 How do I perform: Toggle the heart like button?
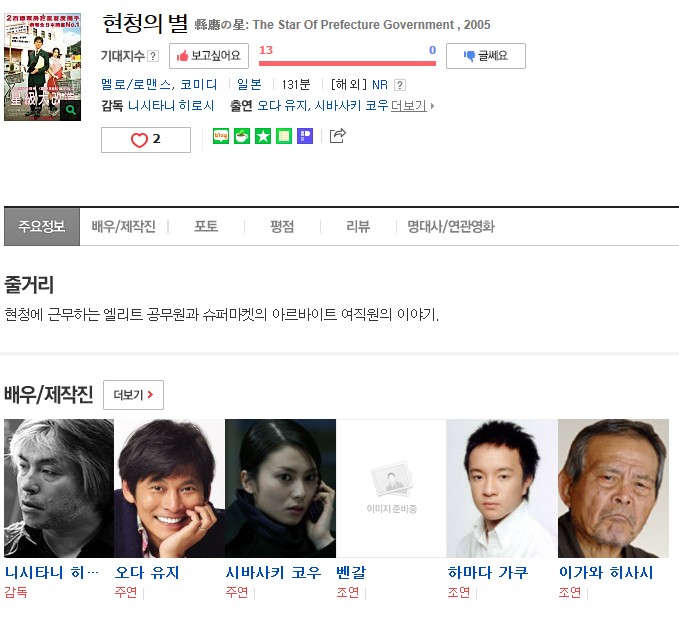pyautogui.click(x=146, y=139)
